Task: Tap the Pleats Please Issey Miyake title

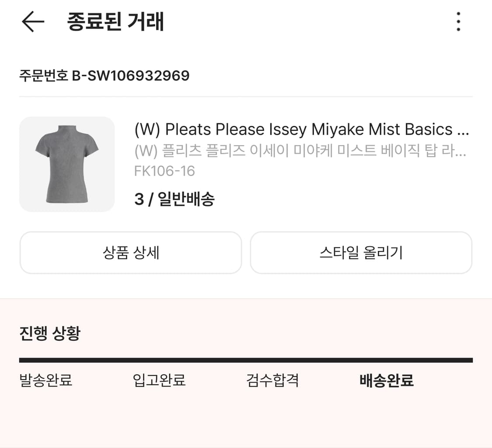Action: tap(302, 129)
